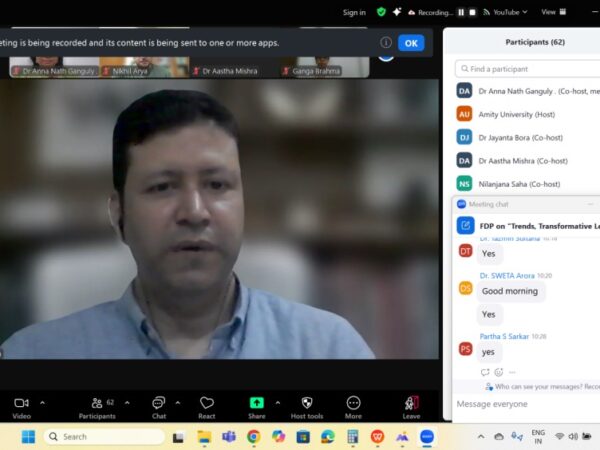Open the YouTube live stream dropdown

tap(505, 12)
